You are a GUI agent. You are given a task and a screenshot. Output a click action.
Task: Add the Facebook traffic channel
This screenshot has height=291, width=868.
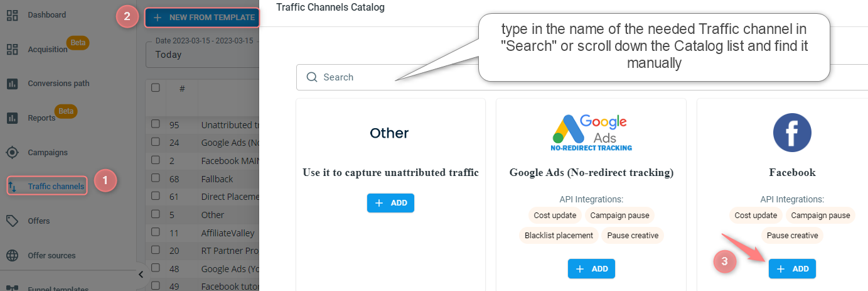[792, 268]
